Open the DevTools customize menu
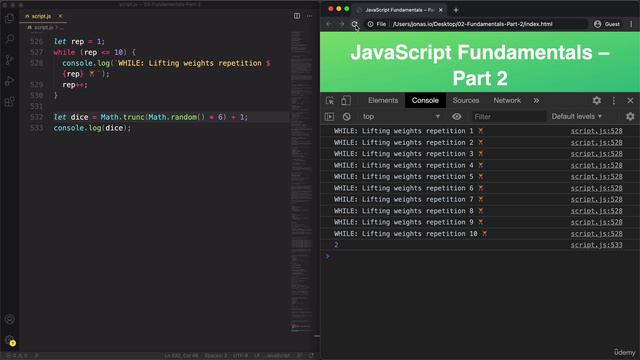Image resolution: width=640 pixels, height=360 pixels. (613, 100)
